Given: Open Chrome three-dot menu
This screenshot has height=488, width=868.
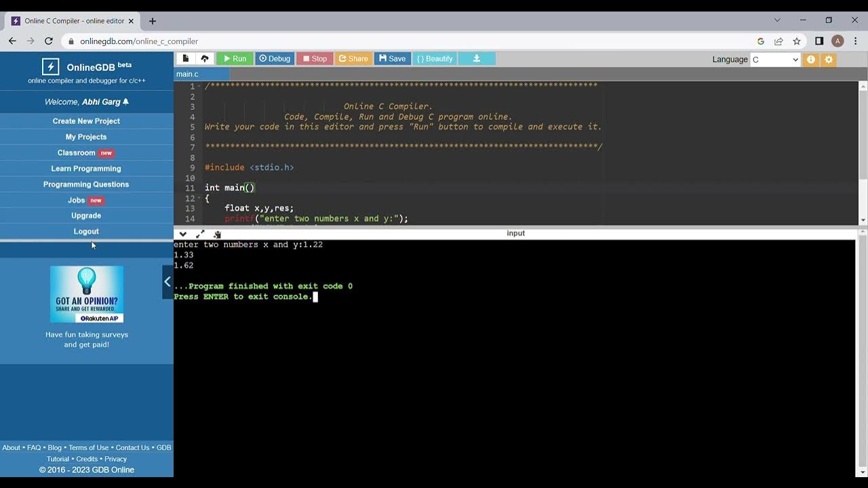Looking at the screenshot, I should [x=855, y=41].
